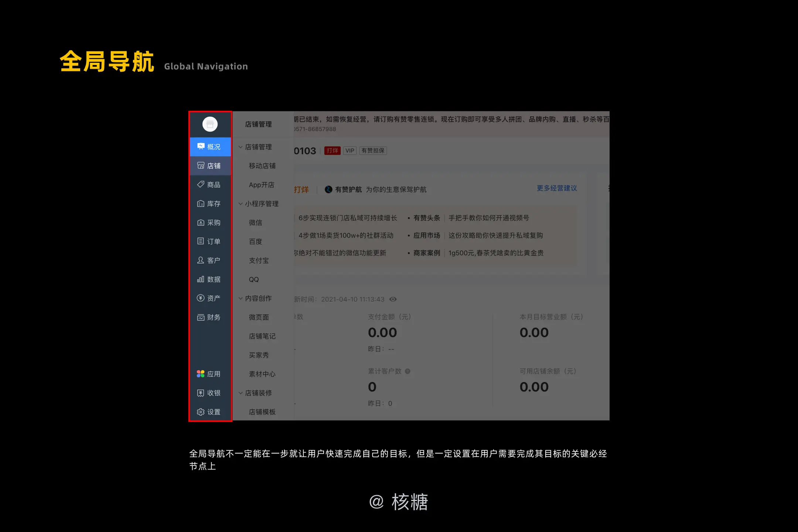Click the 商品 tag icon

click(201, 184)
